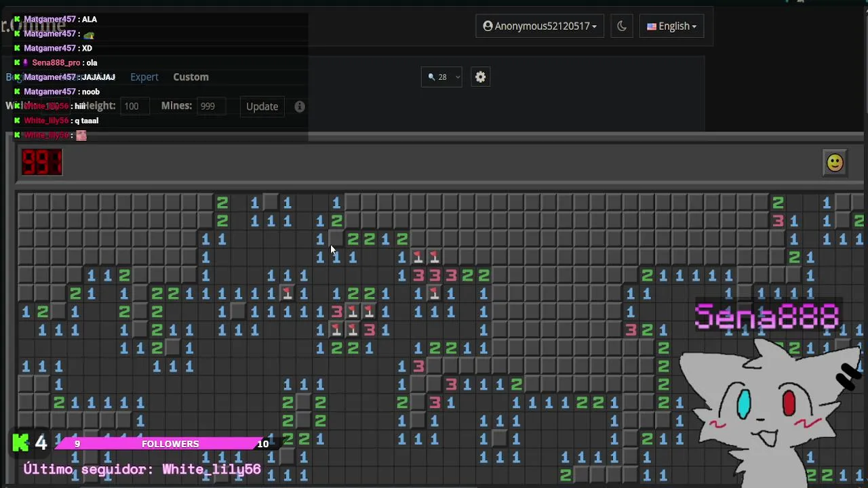Click the smiley face restart button
Image resolution: width=868 pixels, height=488 pixels.
coord(835,163)
